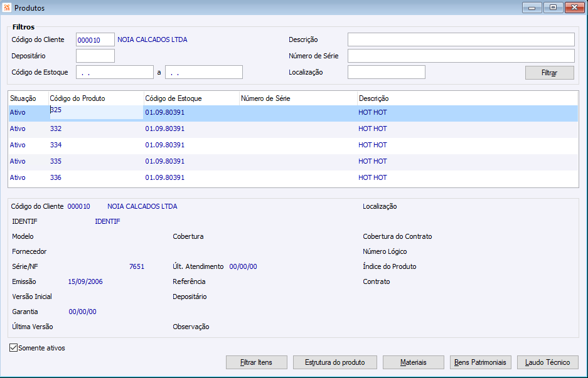588x378 pixels.
Task: Click Últ. Atendimento date 00/00/00
Action: pyautogui.click(x=243, y=267)
